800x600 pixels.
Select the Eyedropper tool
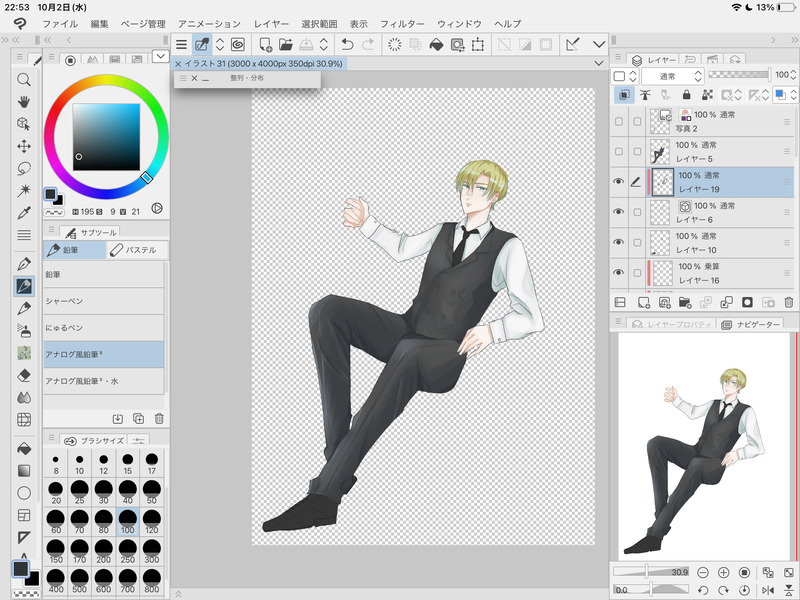point(24,213)
